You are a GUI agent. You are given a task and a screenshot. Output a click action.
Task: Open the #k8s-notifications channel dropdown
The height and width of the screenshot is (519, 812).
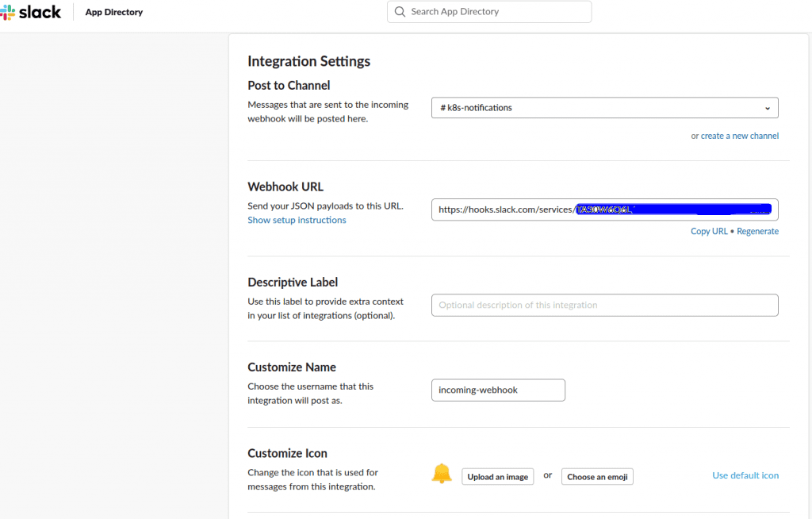pyautogui.click(x=604, y=108)
